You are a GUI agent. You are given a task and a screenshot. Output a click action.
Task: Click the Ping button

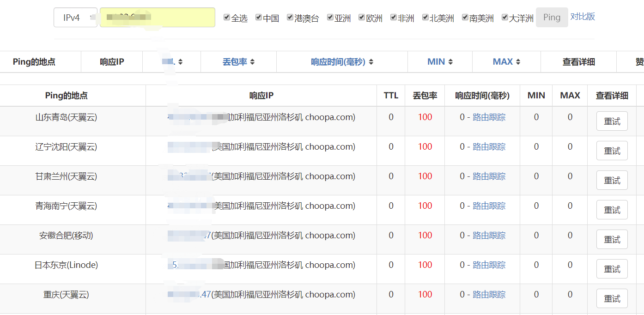tap(552, 18)
